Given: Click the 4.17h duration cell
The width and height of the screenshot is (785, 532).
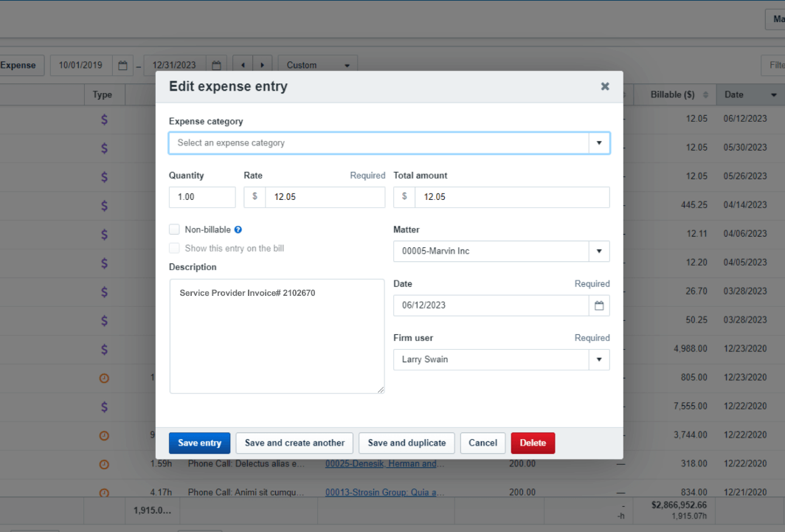Looking at the screenshot, I should [x=161, y=492].
